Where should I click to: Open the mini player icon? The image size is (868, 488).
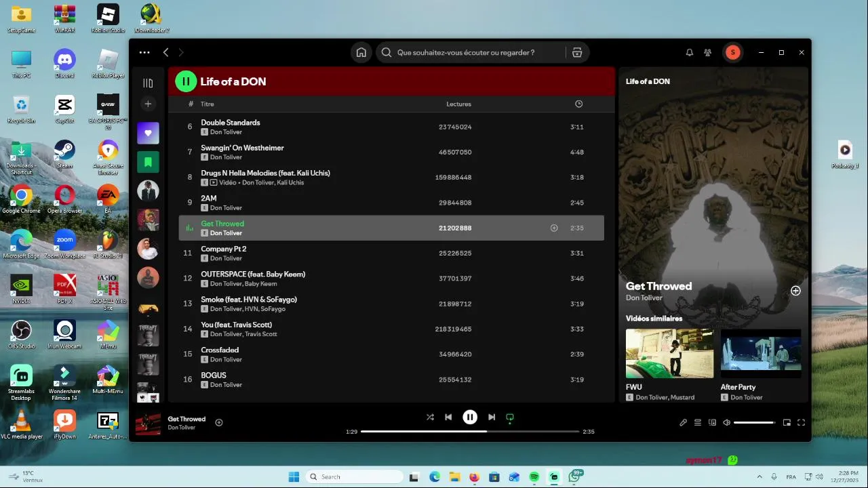click(787, 422)
